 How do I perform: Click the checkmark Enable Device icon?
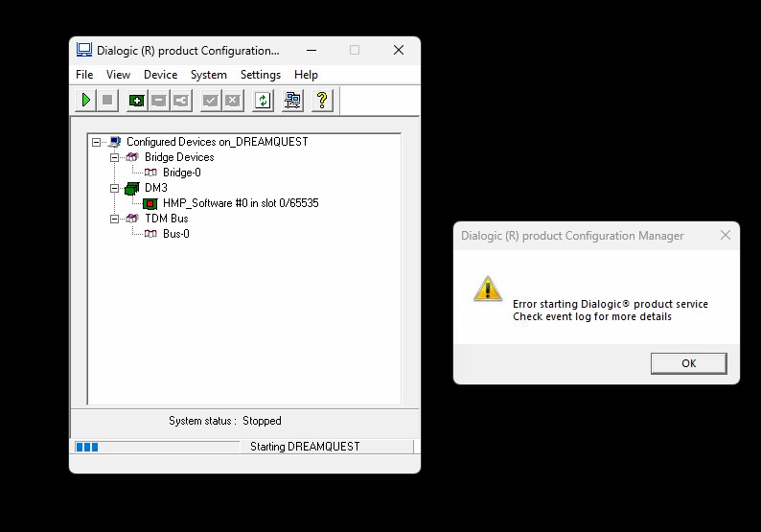210,100
